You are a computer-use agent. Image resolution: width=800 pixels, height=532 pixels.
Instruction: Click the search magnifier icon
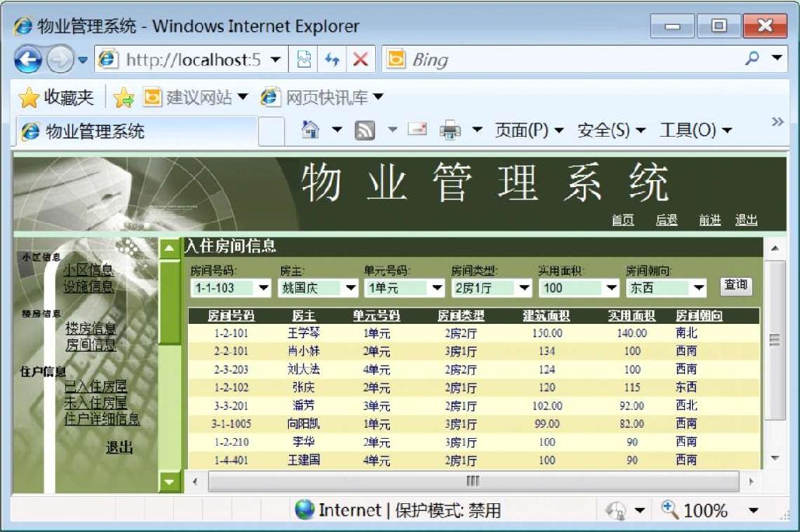click(752, 58)
